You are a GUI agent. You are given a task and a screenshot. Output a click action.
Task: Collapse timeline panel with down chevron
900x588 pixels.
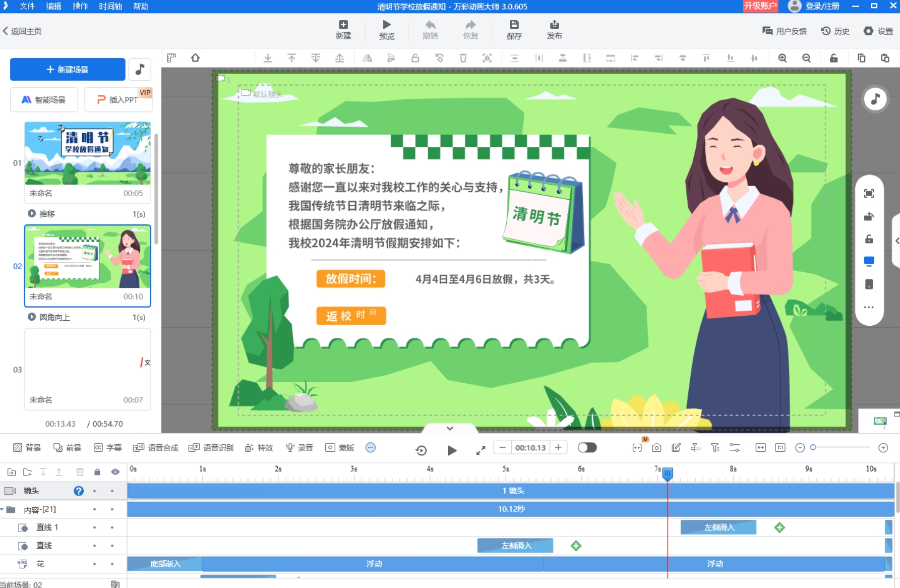(450, 428)
